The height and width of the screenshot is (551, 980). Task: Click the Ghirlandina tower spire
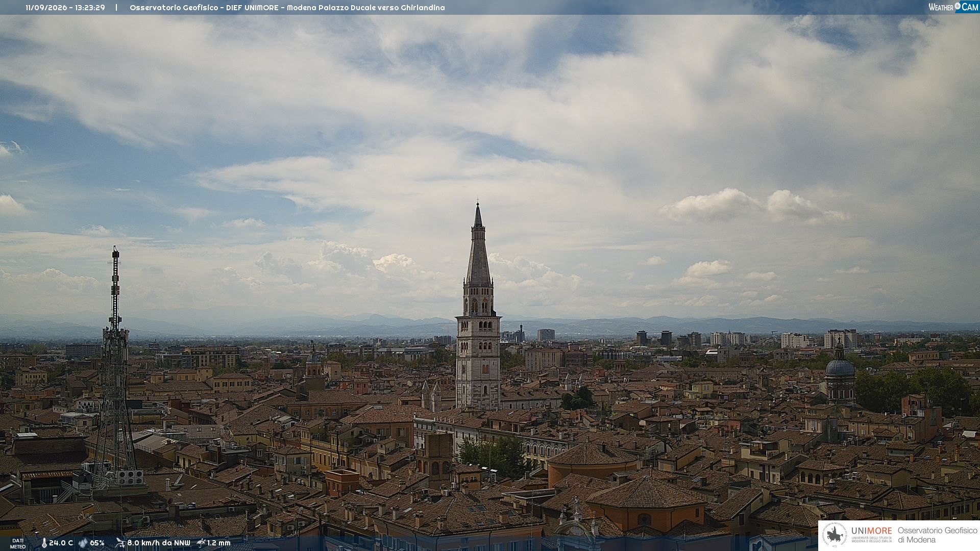pyautogui.click(x=478, y=244)
